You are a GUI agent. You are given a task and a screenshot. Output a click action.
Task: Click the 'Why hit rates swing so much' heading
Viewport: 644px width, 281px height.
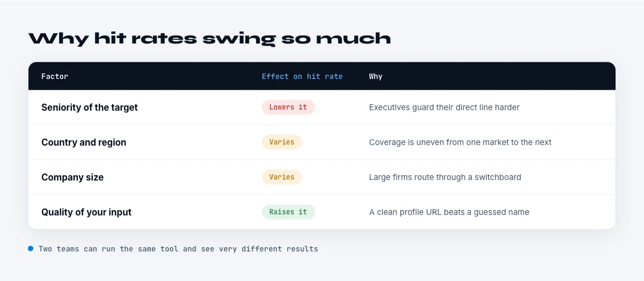tap(210, 39)
